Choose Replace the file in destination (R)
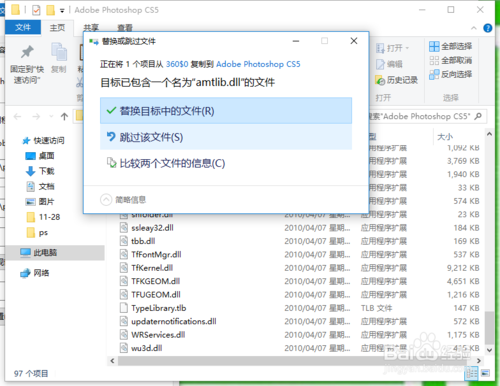 click(226, 111)
